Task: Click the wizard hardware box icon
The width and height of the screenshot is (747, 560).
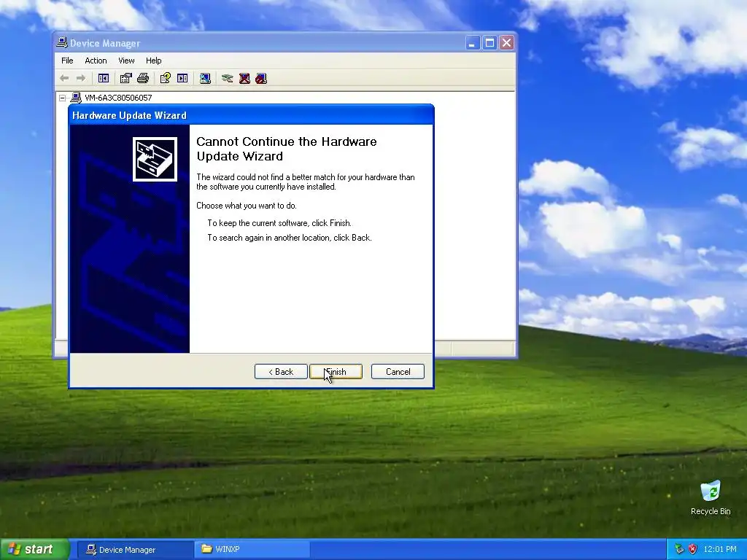Action: point(155,160)
